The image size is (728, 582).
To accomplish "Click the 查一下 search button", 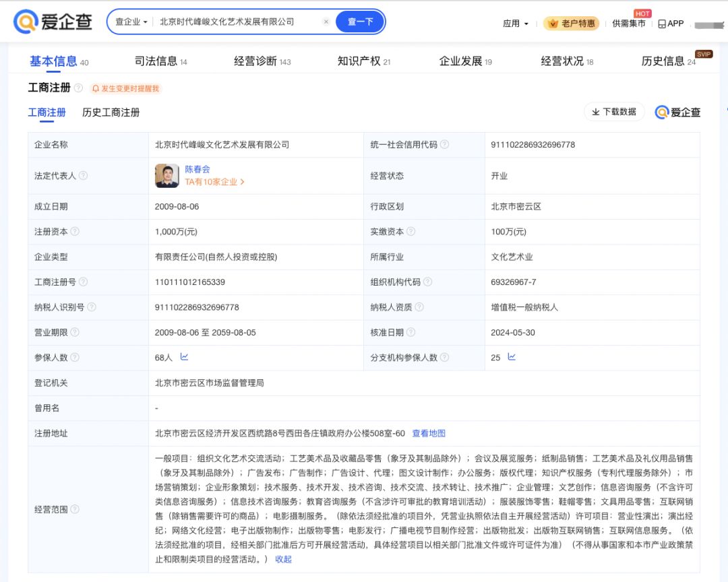I will point(360,22).
